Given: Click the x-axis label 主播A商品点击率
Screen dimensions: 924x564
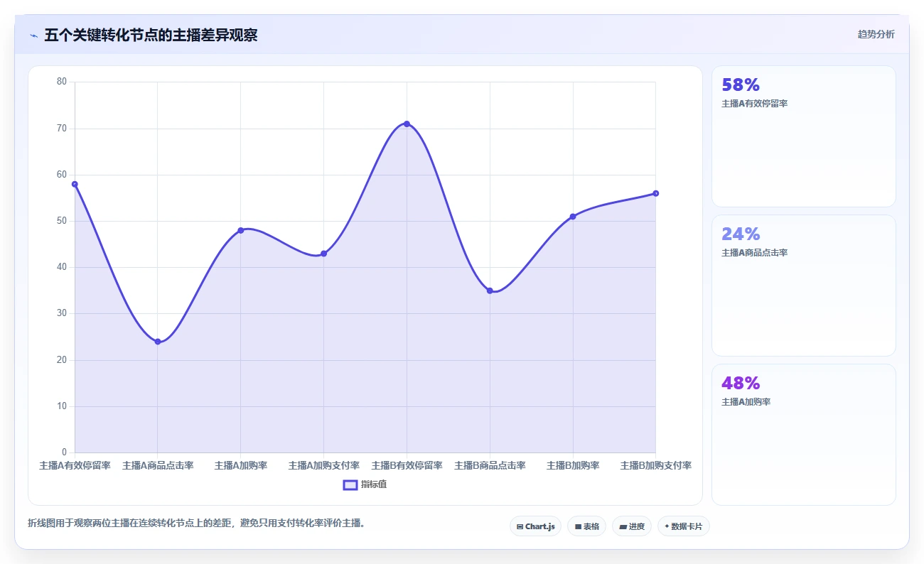Looking at the screenshot, I should (158, 466).
